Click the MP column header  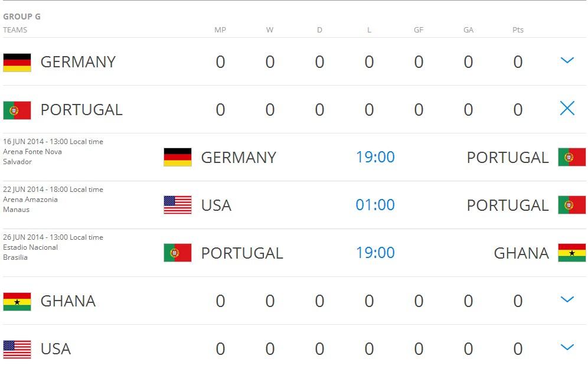pos(220,30)
